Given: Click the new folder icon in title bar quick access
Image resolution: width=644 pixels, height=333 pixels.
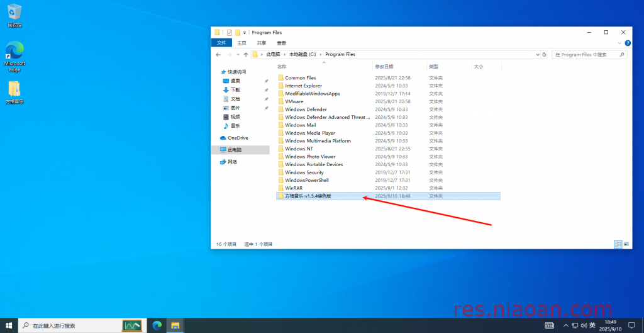Looking at the screenshot, I should pos(237,33).
